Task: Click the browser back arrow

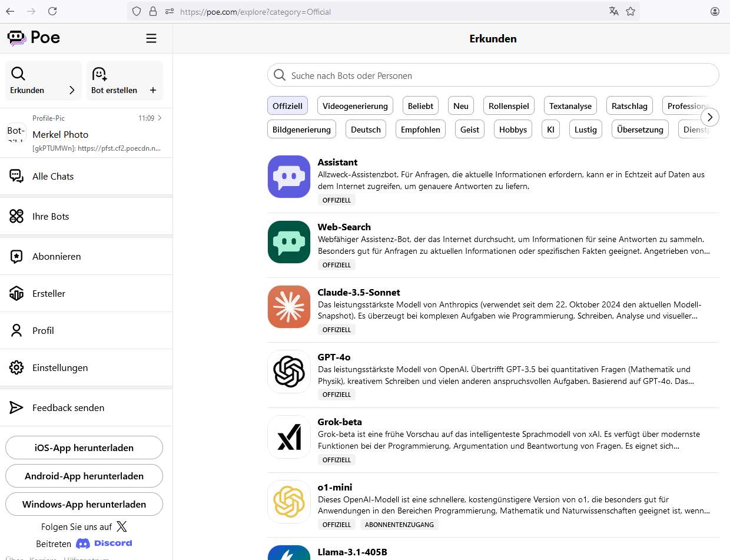Action: [10, 11]
